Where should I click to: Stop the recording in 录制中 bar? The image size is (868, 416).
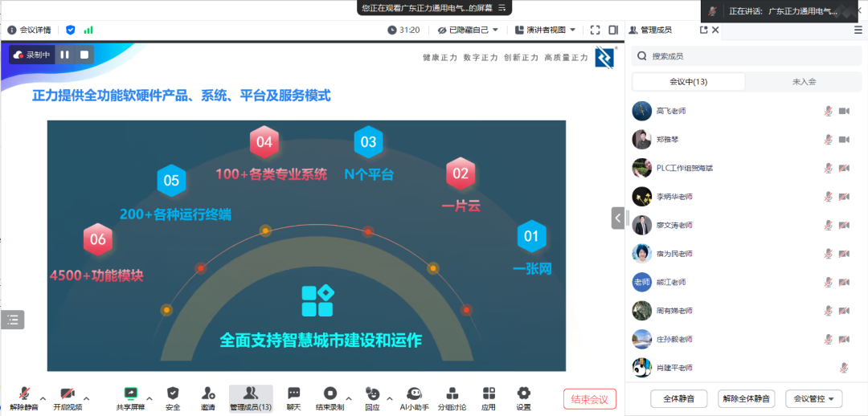tap(84, 55)
